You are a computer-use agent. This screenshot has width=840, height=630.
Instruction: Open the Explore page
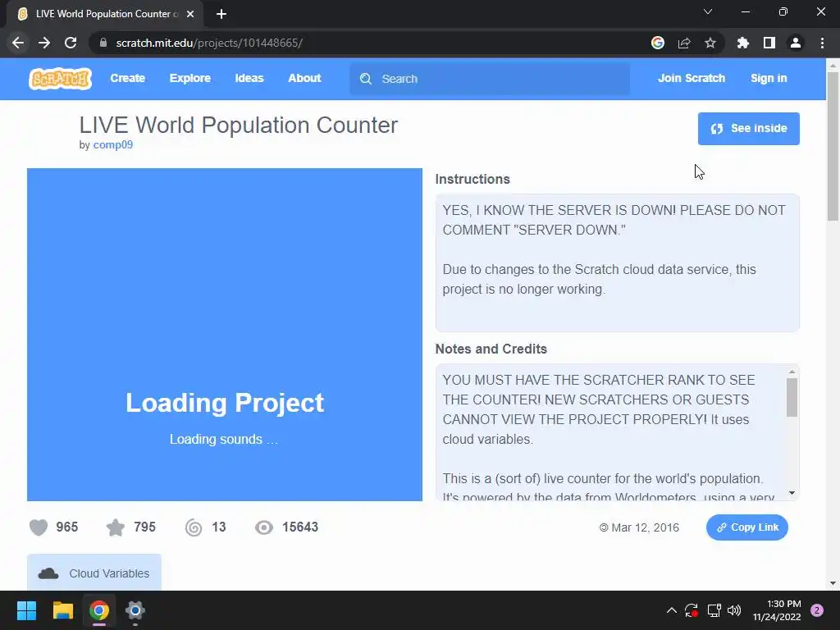[x=190, y=78]
